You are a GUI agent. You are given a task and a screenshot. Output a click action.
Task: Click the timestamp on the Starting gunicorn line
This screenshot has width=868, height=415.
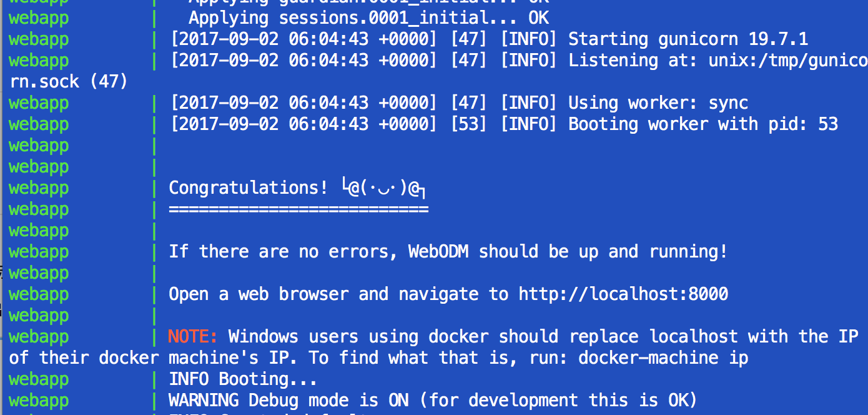coord(303,39)
